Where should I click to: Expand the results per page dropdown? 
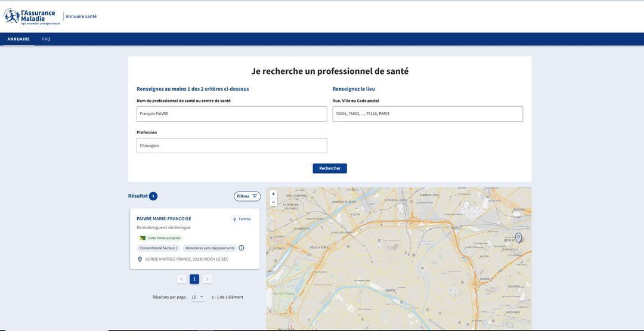point(197,297)
